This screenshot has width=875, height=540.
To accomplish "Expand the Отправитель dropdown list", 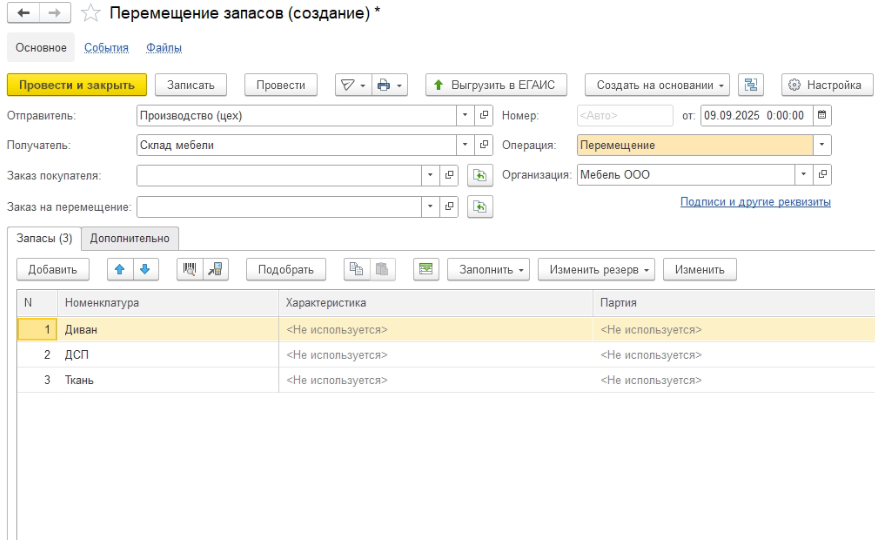I will tap(465, 115).
